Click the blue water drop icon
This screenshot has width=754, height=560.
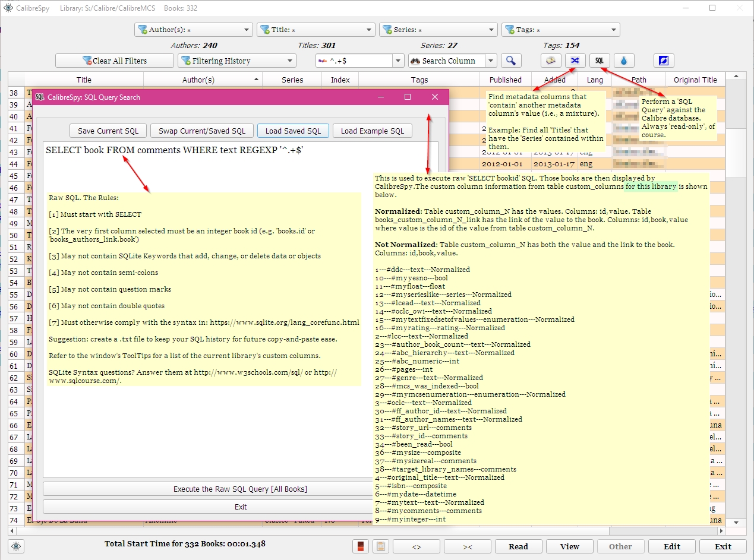click(624, 61)
